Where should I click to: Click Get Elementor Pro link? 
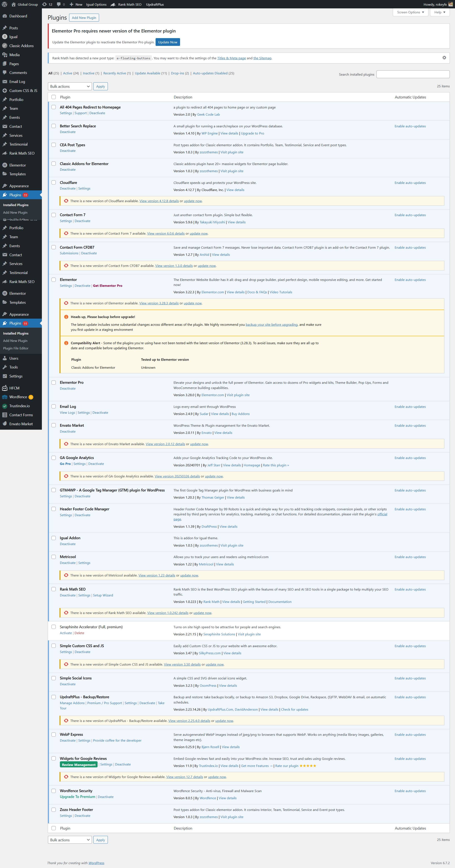(x=107, y=285)
